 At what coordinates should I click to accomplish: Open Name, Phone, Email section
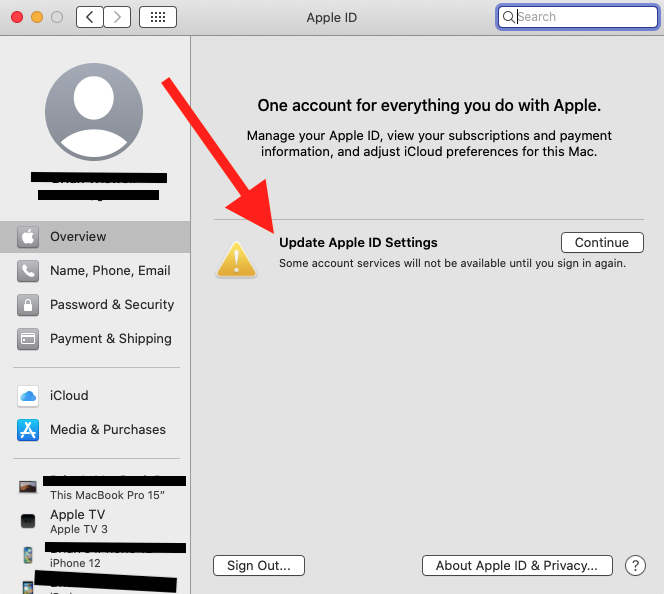pos(95,271)
